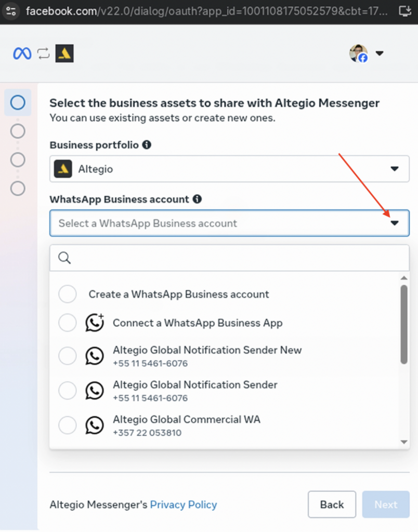The width and height of the screenshot is (418, 532).
Task: Click the Back button
Action: (x=332, y=504)
